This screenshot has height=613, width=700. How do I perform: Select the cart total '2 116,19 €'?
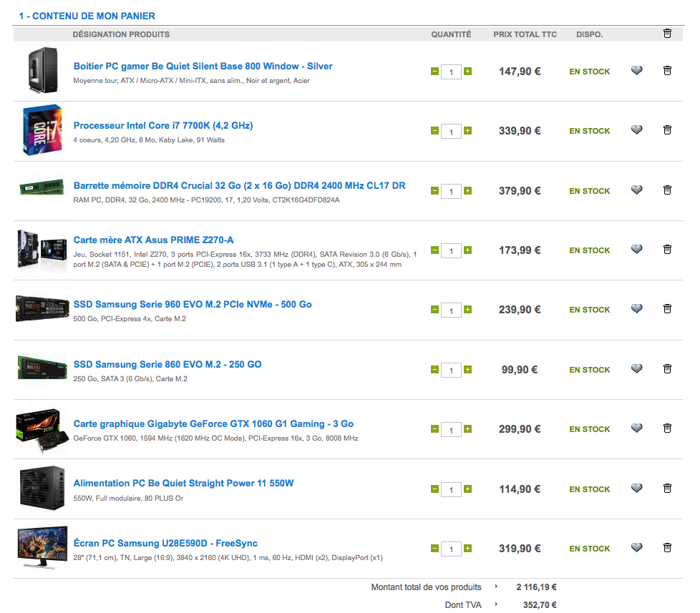click(537, 587)
